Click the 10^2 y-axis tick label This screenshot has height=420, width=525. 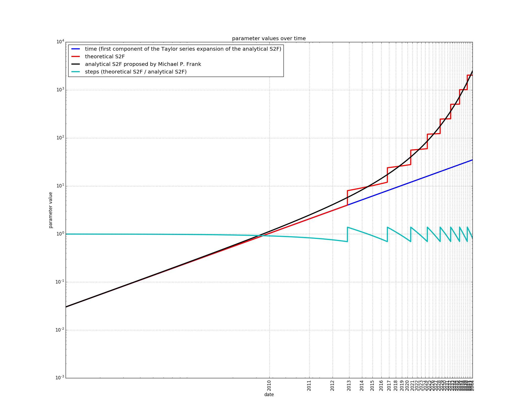point(60,138)
